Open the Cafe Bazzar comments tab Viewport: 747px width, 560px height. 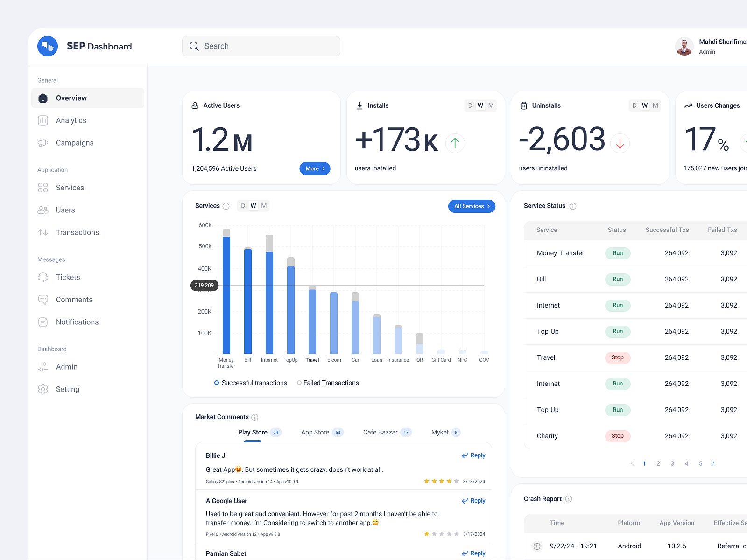380,432
